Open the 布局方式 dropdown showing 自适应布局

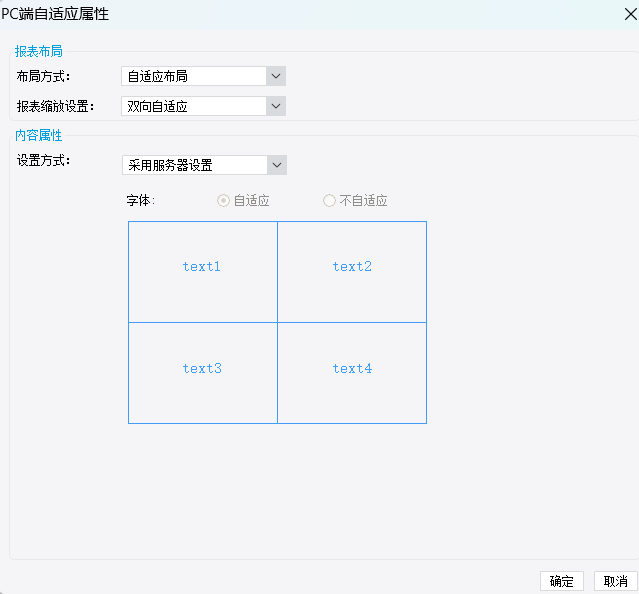(x=203, y=76)
